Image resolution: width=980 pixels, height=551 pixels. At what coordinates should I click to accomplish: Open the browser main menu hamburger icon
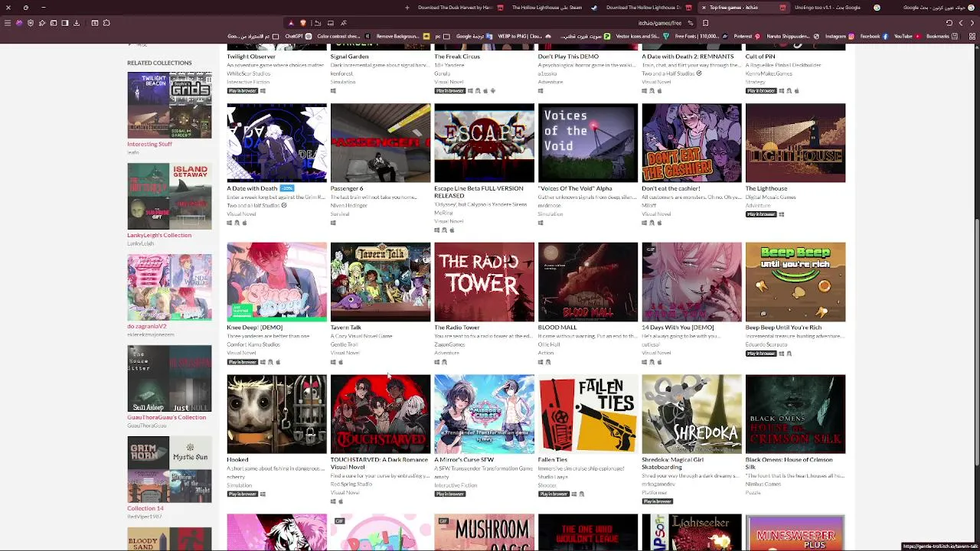tap(7, 23)
